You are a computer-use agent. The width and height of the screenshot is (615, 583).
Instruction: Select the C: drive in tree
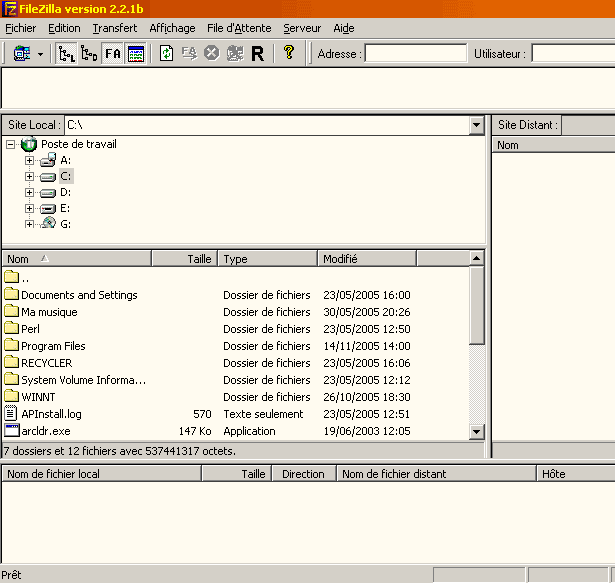tap(66, 176)
